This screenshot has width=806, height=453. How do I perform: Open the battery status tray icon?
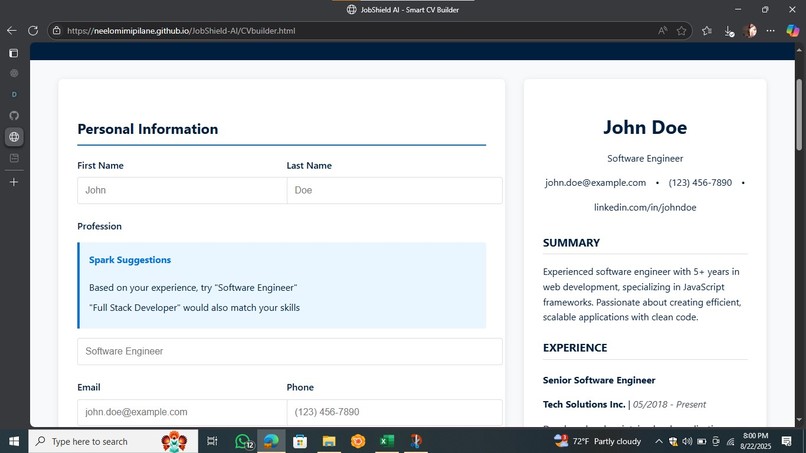pyautogui.click(x=702, y=441)
